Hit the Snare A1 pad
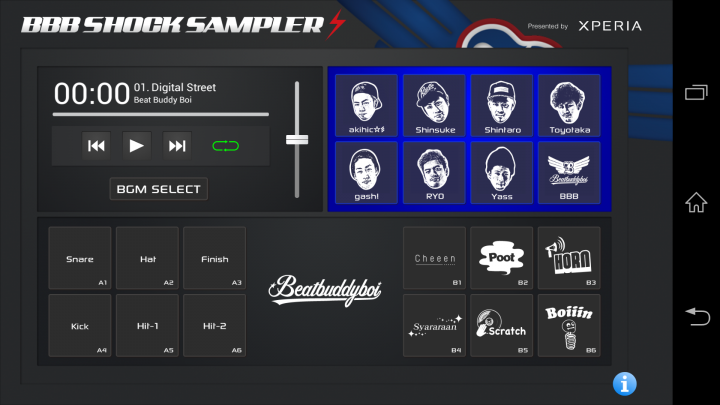This screenshot has width=720, height=405. [x=80, y=258]
